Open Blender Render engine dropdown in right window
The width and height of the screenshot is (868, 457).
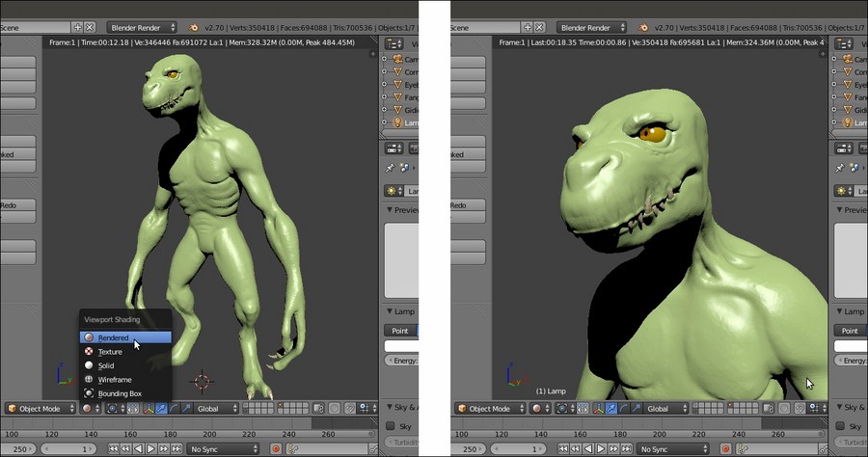(x=592, y=28)
